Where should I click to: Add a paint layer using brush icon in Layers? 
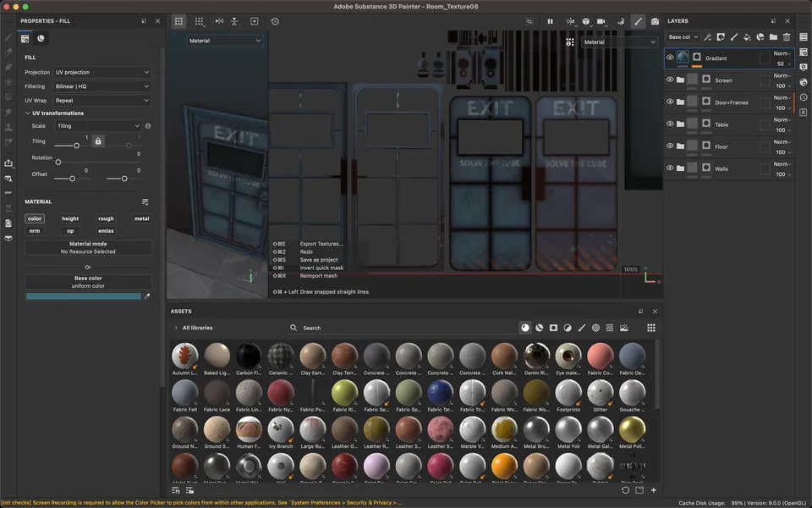pyautogui.click(x=734, y=36)
